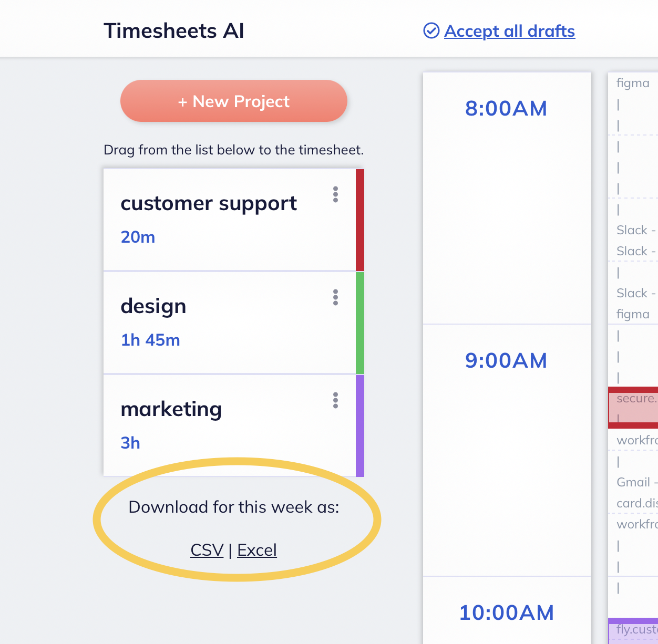This screenshot has width=658, height=644.
Task: Open design project kebab menu
Action: (335, 297)
